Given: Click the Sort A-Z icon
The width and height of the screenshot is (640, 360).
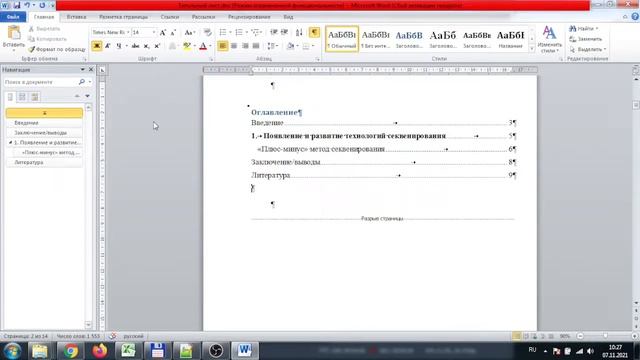Looking at the screenshot, I should (299, 32).
